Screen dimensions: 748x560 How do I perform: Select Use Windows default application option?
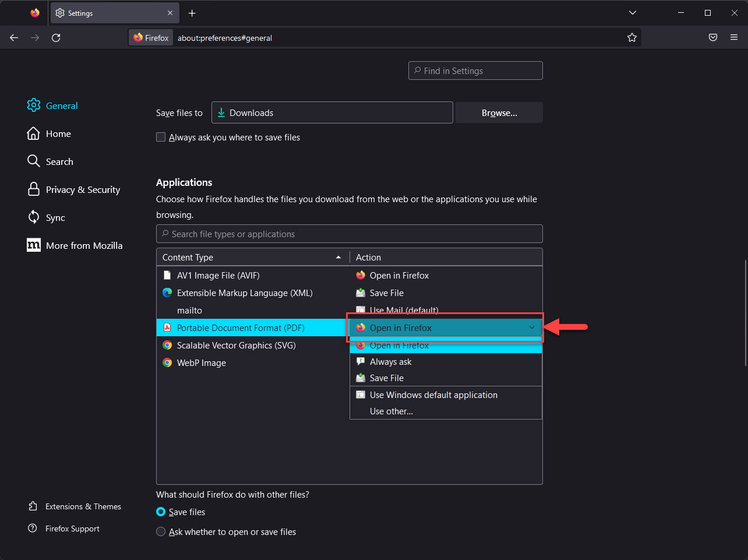[433, 395]
